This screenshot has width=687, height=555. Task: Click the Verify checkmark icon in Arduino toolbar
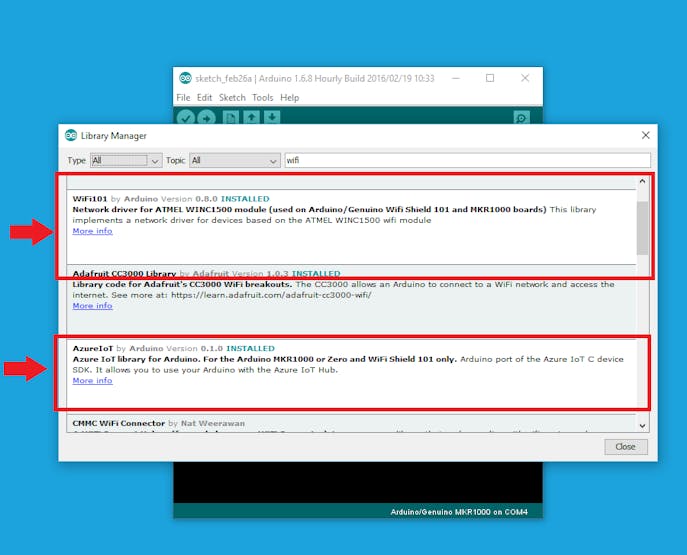click(186, 117)
